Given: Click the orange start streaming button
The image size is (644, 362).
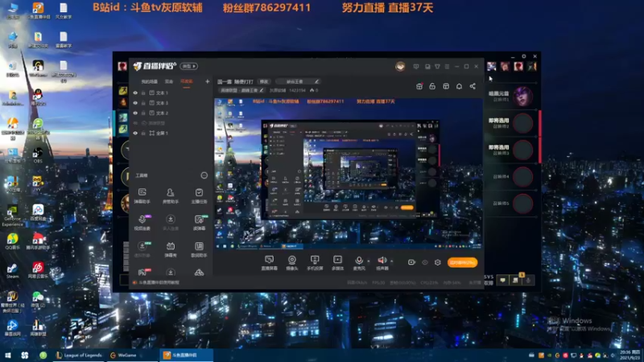Looking at the screenshot, I should pos(462,262).
